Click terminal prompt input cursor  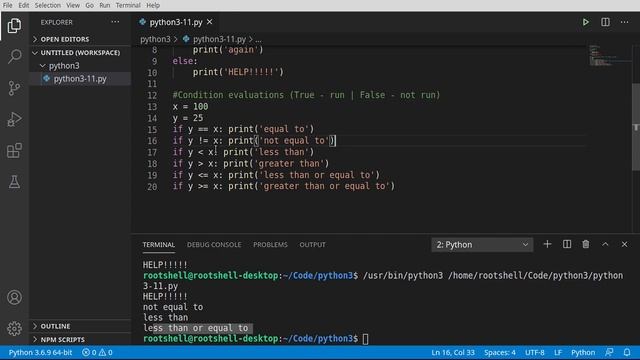click(365, 339)
